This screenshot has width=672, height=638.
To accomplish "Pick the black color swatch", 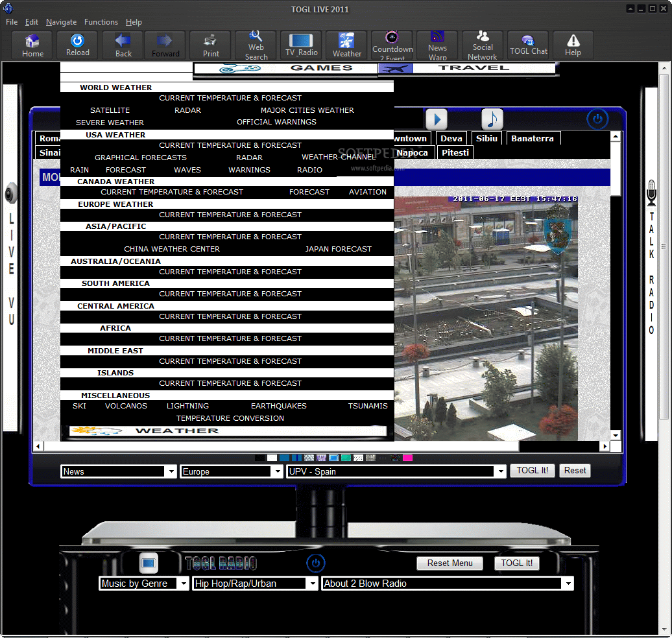I will click(x=259, y=458).
